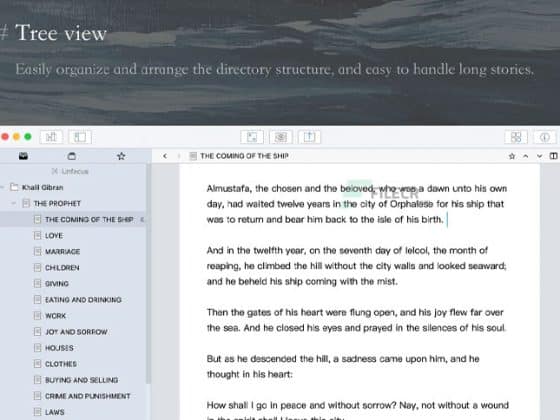
Task: Toggle split editor view icon
Action: click(x=553, y=156)
